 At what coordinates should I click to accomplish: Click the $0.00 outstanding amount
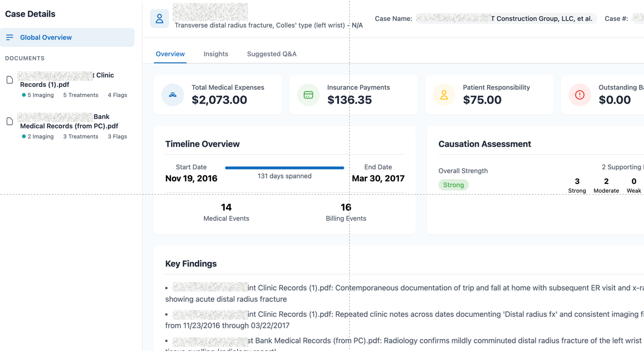point(615,100)
